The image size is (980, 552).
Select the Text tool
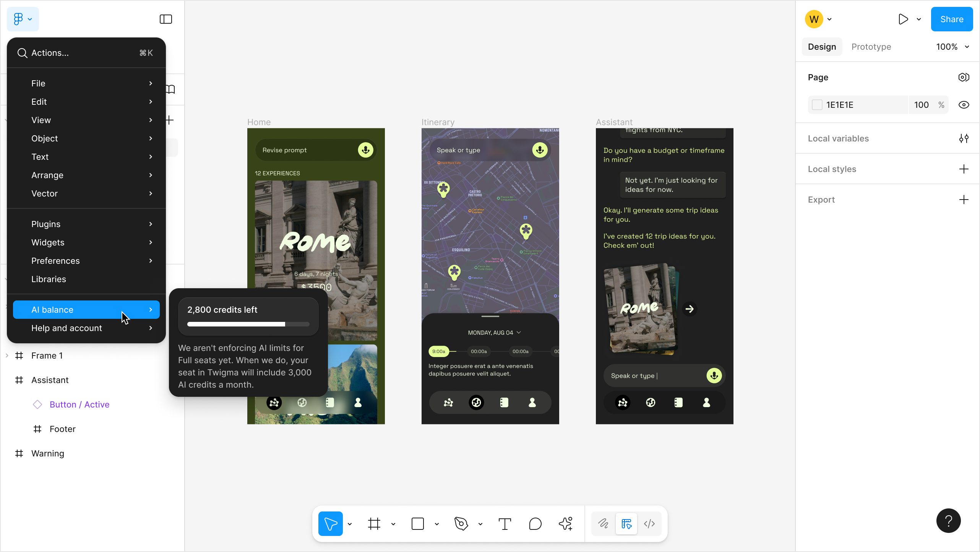[x=505, y=523]
